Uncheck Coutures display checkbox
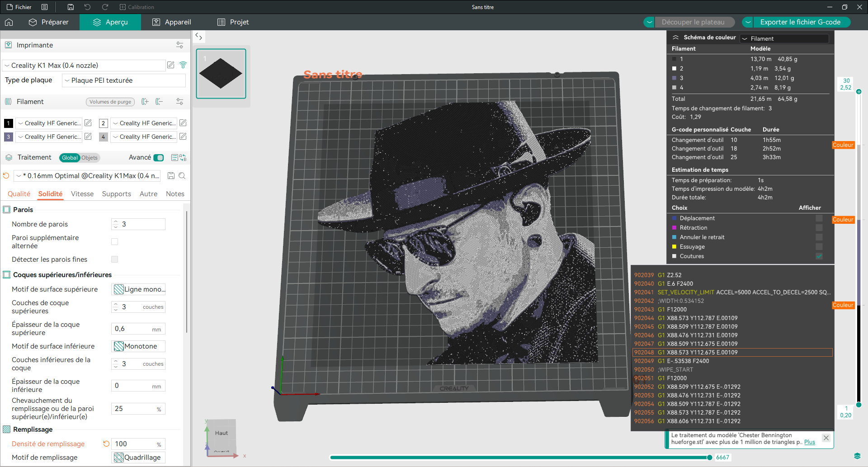The image size is (868, 467). (819, 256)
